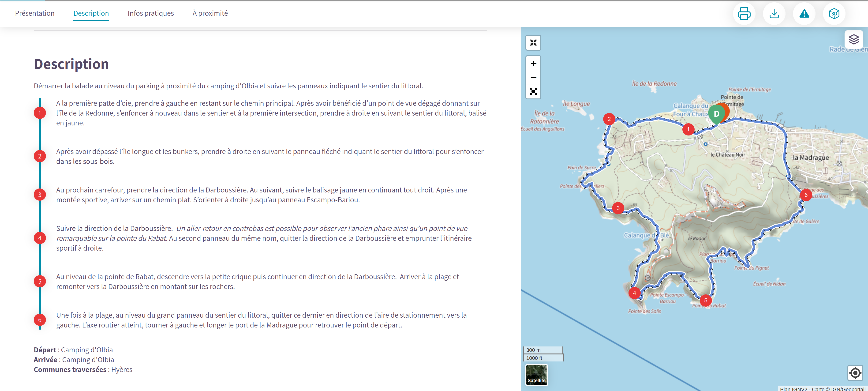Screen dimensions: 868x391
Task: Click step 2 bullet in description list
Action: [x=40, y=156]
